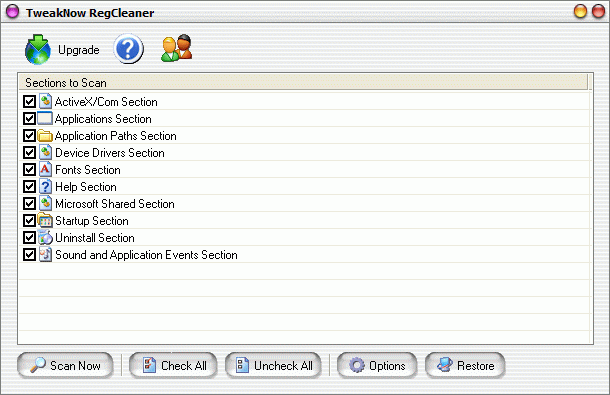Select the Startup Section text

[x=92, y=221]
